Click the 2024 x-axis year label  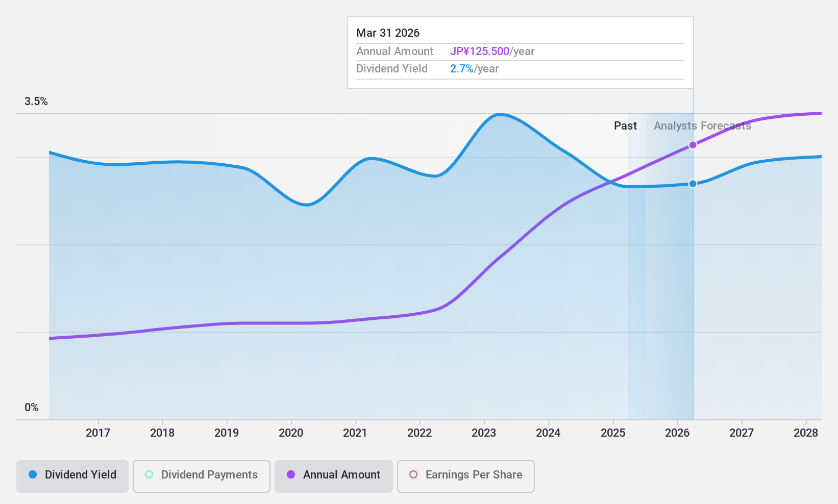tap(548, 433)
